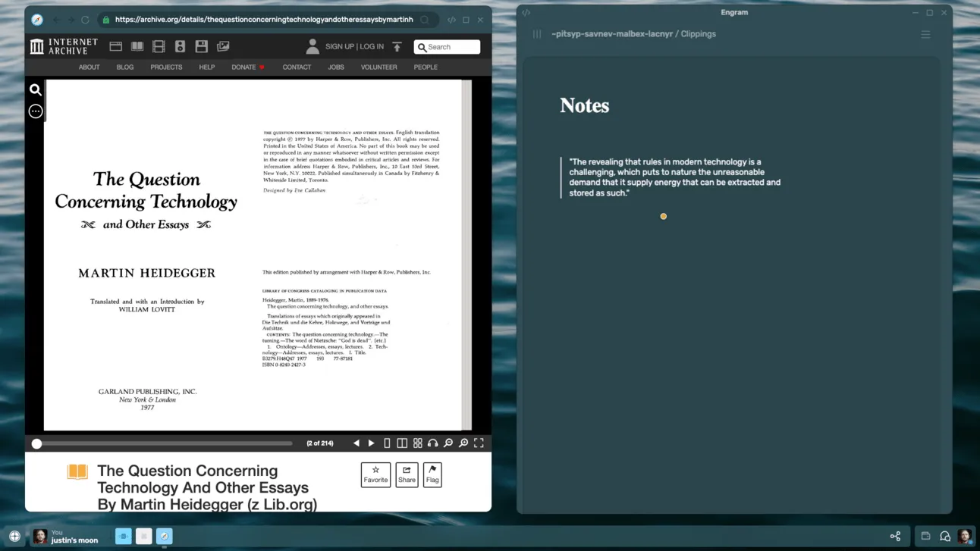Screen dimensions: 980x551
Task: Switch to thumbnail grid view
Action: (417, 443)
